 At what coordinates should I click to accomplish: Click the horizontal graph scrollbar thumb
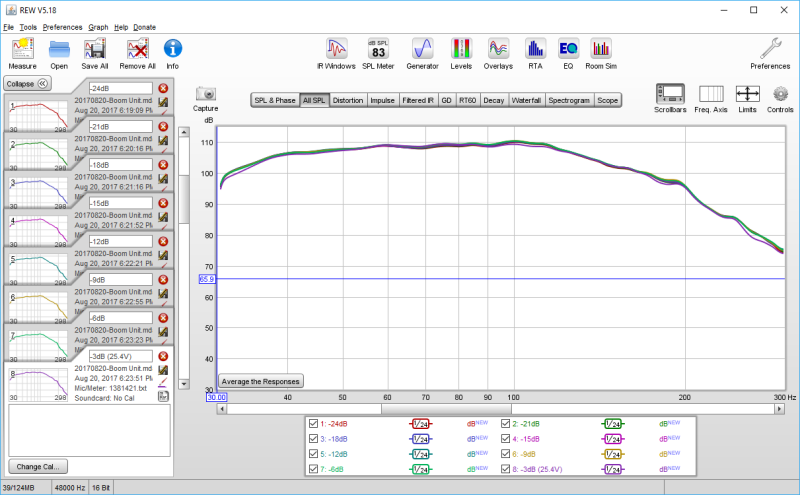pyautogui.click(x=446, y=409)
